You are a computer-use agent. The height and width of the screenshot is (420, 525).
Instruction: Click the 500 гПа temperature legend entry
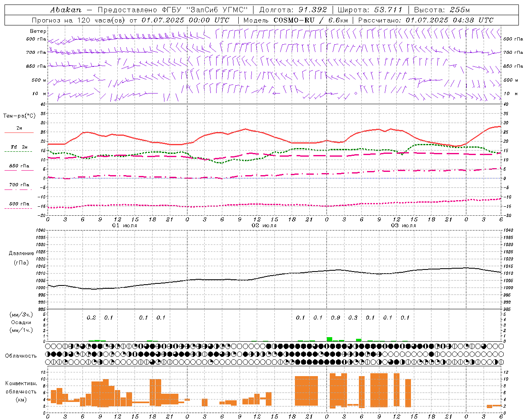tap(19, 204)
